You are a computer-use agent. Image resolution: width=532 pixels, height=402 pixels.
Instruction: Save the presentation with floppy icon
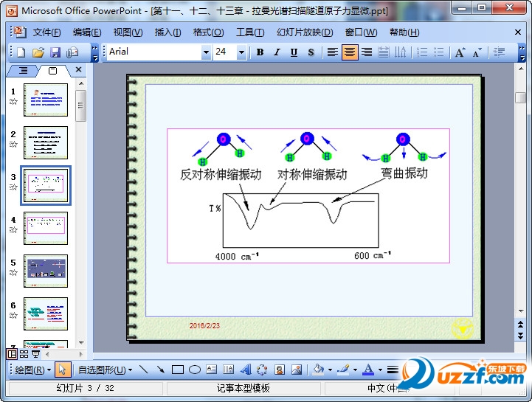point(55,52)
